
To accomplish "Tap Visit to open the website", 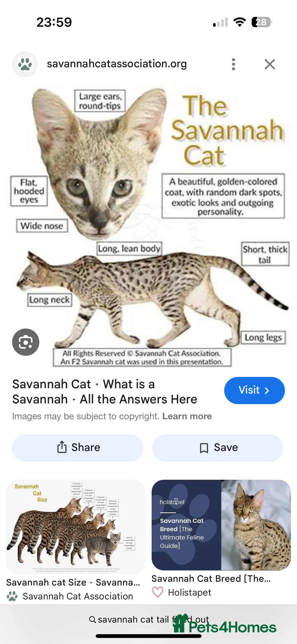I will [x=254, y=390].
